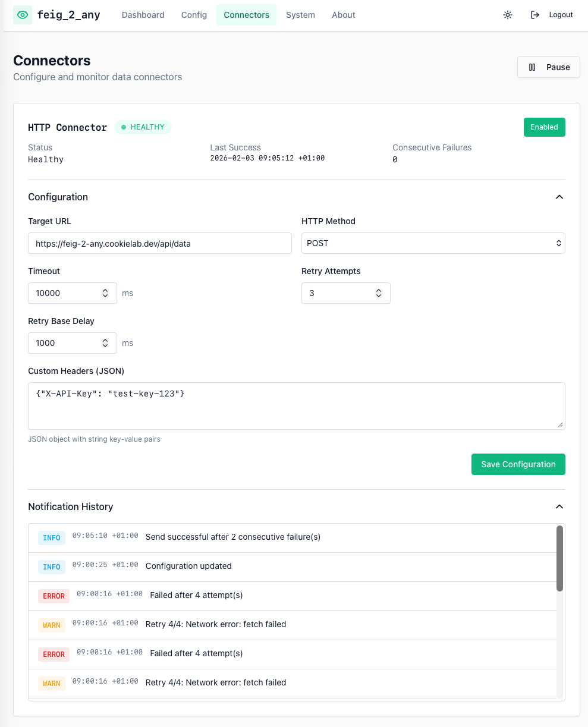Collapse the Notification History section
The height and width of the screenshot is (727, 588).
559,506
